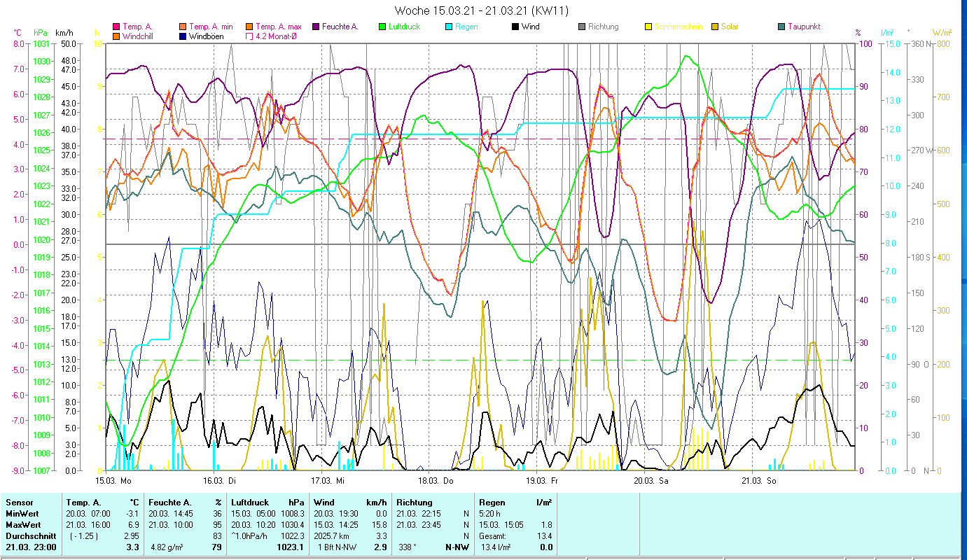The width and height of the screenshot is (967, 560).
Task: Click the sunshine duration 5:20 h
Action: coord(490,514)
